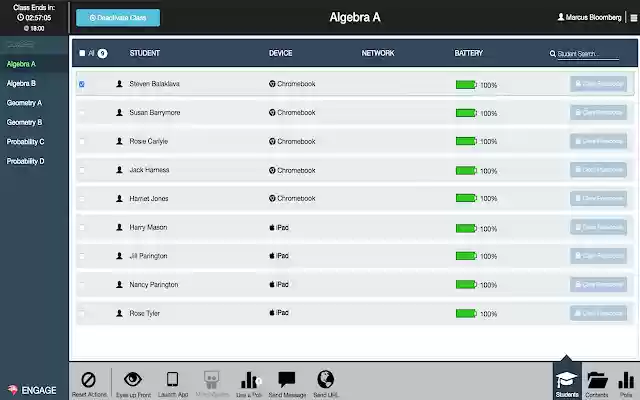
Task: Click the faded button in Nancy Parington's row
Action: point(598,284)
